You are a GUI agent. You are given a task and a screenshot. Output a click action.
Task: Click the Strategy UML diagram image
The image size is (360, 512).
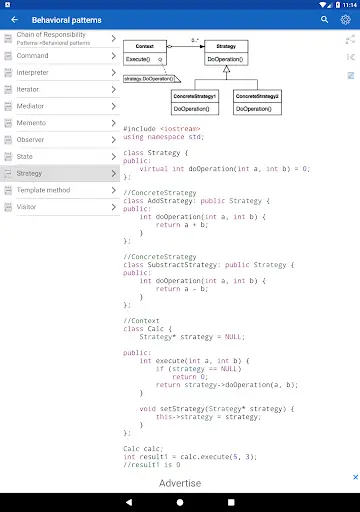(x=203, y=77)
